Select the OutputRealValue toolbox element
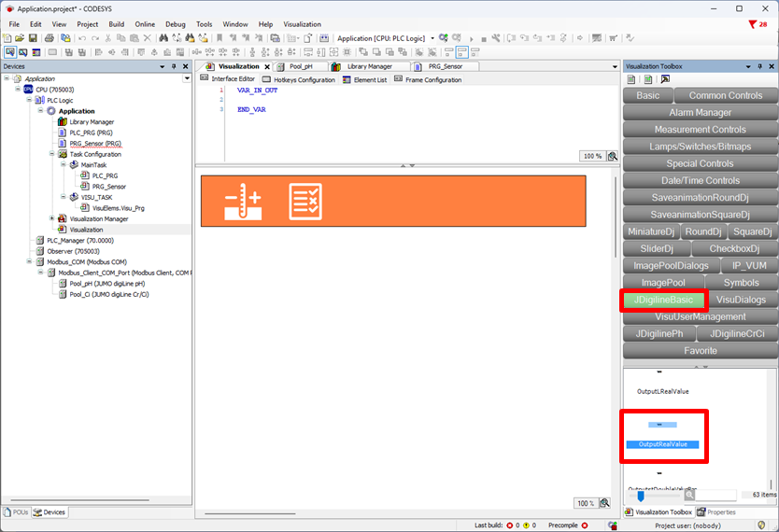The height and width of the screenshot is (532, 779). click(x=663, y=435)
